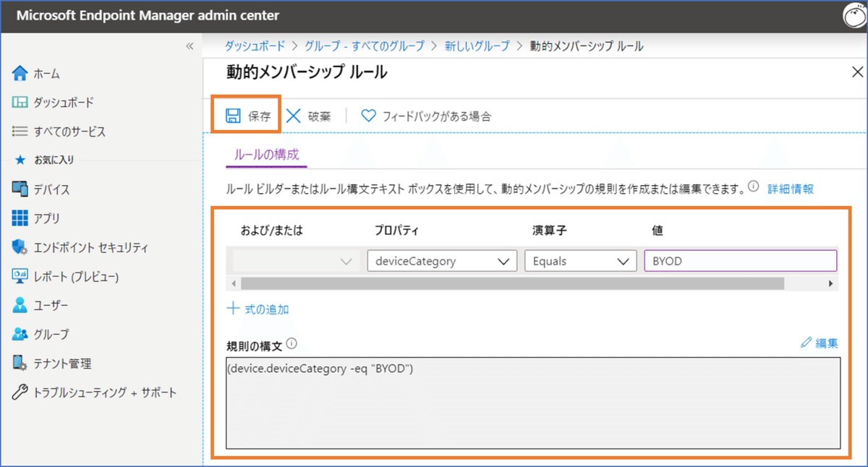The height and width of the screenshot is (467, 868).
Task: Click the プロパティ column header
Action: click(395, 230)
